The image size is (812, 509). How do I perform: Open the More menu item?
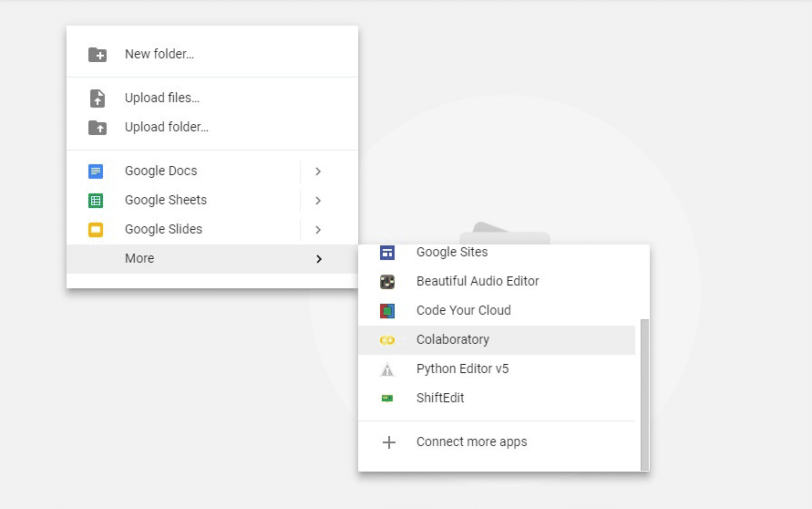pos(212,259)
